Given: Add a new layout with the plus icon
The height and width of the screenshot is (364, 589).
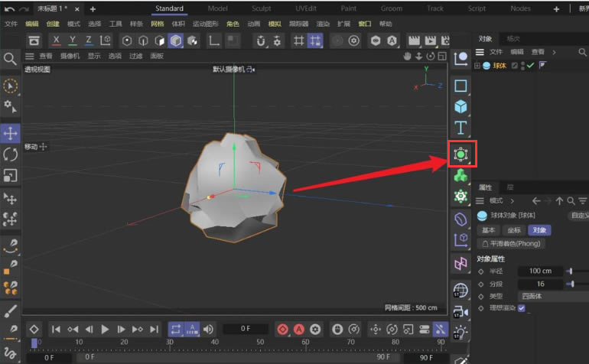Looking at the screenshot, I should click(x=556, y=9).
